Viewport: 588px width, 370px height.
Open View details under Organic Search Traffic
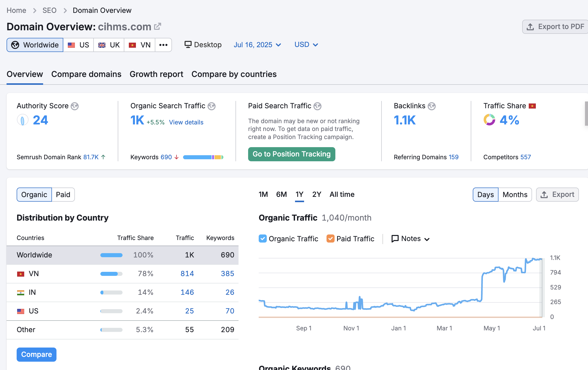[x=186, y=122]
